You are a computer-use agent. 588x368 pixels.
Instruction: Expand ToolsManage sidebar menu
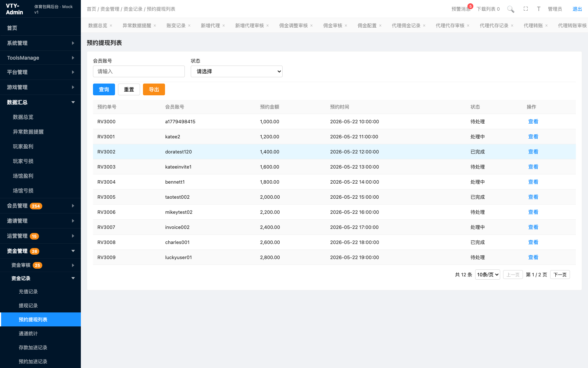(x=40, y=58)
